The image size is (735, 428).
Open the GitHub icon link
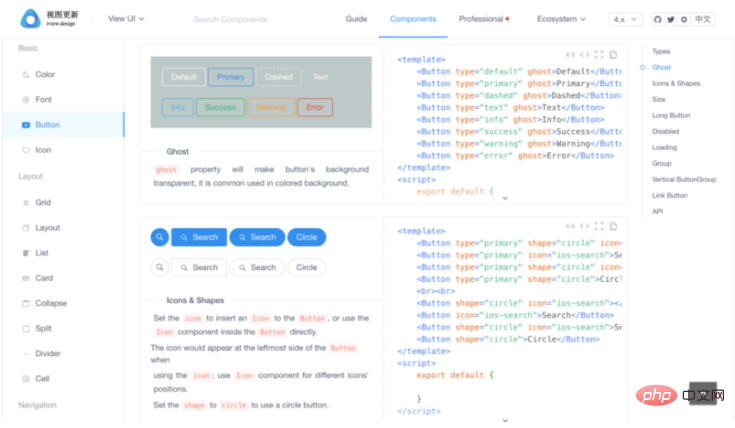[x=658, y=19]
